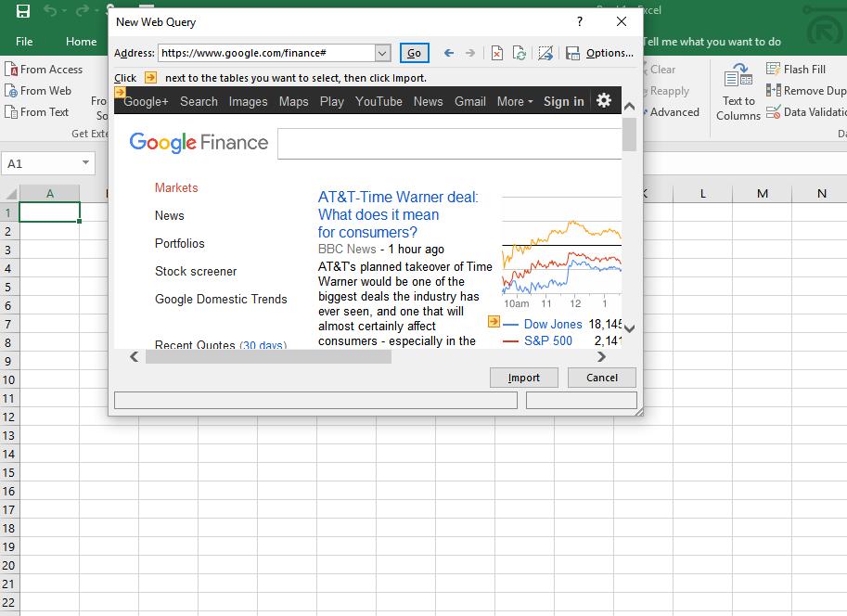This screenshot has height=616, width=847.
Task: Click the Forward arrow in web query toolbar
Action: click(x=470, y=53)
